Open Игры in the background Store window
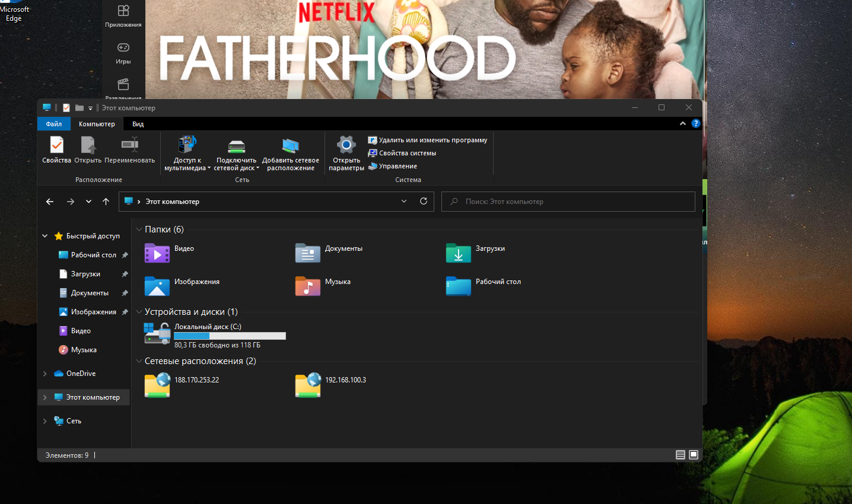 point(123,53)
